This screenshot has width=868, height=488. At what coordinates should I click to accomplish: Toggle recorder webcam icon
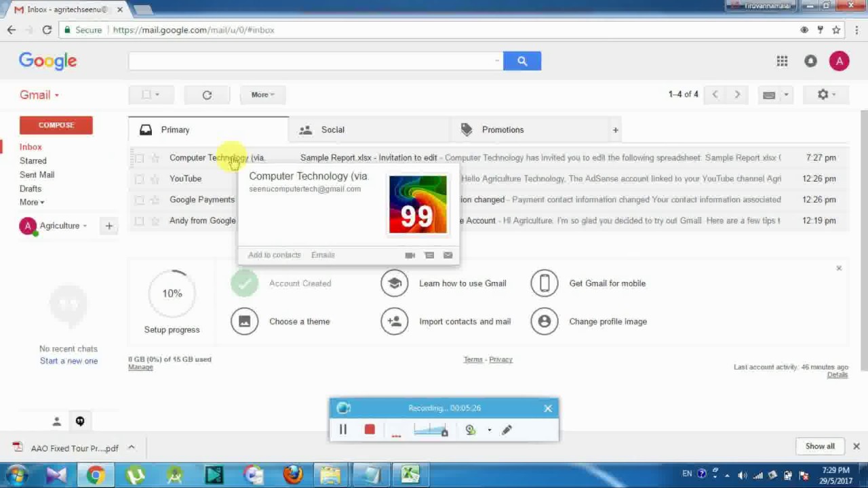[x=470, y=430]
